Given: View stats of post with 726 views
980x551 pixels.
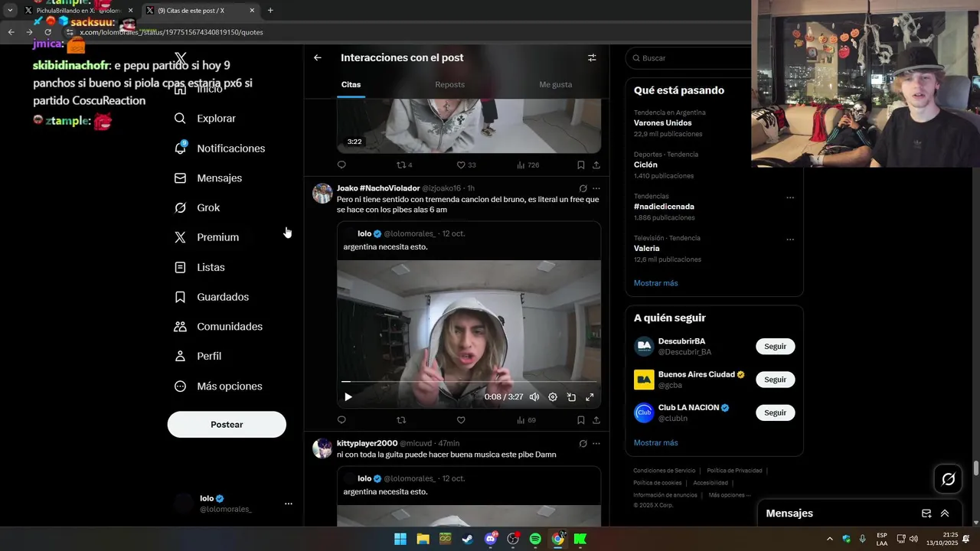Looking at the screenshot, I should point(528,165).
